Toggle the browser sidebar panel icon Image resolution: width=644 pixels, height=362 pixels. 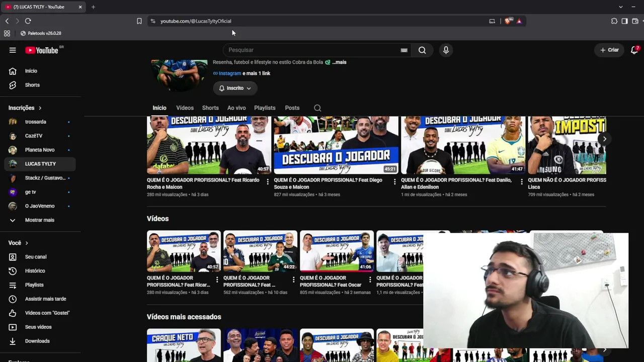tap(624, 21)
